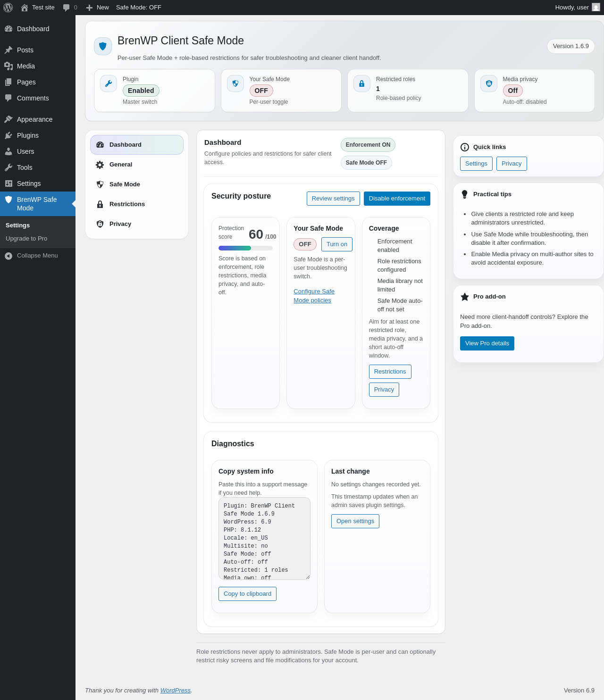Screen dimensions: 604x700
Task: Click the paintbrush icon for Appearance
Action: coord(8,119)
